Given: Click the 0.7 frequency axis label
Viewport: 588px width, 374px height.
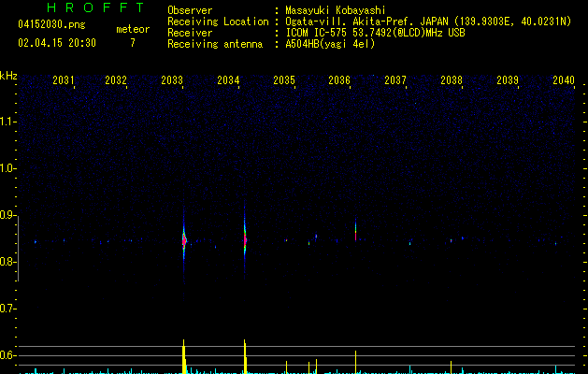Looking at the screenshot, I should 7,309.
